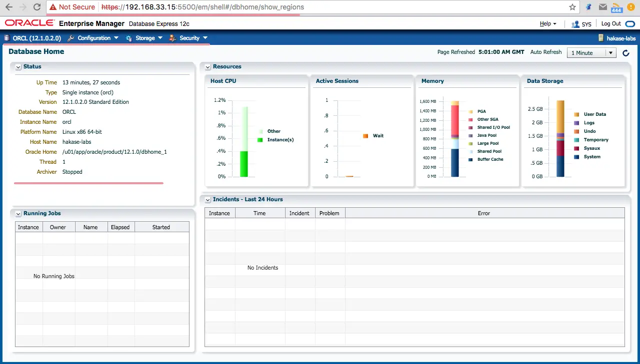Collapse the Incidents - Last 24 Hours section

coord(208,200)
